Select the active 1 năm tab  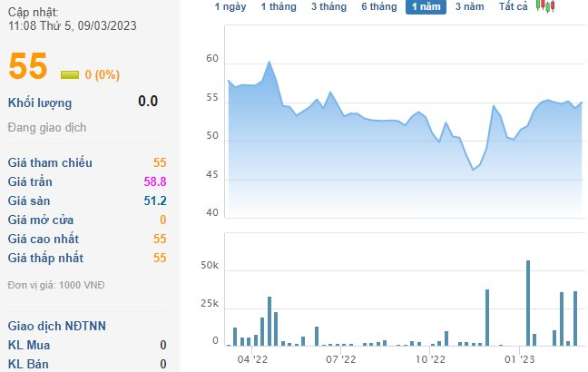426,6
